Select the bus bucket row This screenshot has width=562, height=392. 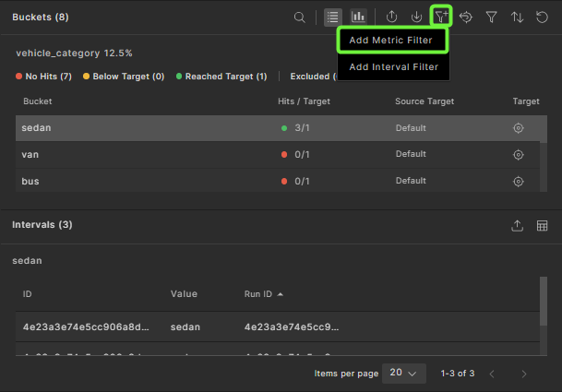click(x=138, y=181)
